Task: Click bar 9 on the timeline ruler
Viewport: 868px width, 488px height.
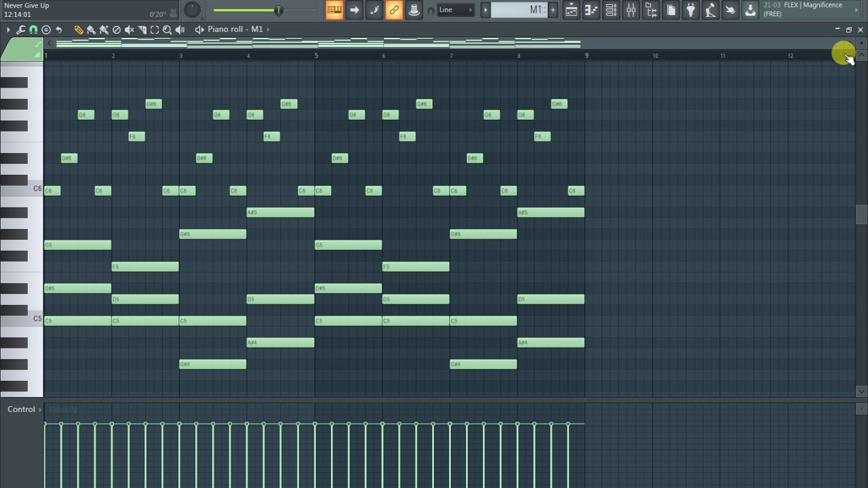Action: click(x=587, y=56)
